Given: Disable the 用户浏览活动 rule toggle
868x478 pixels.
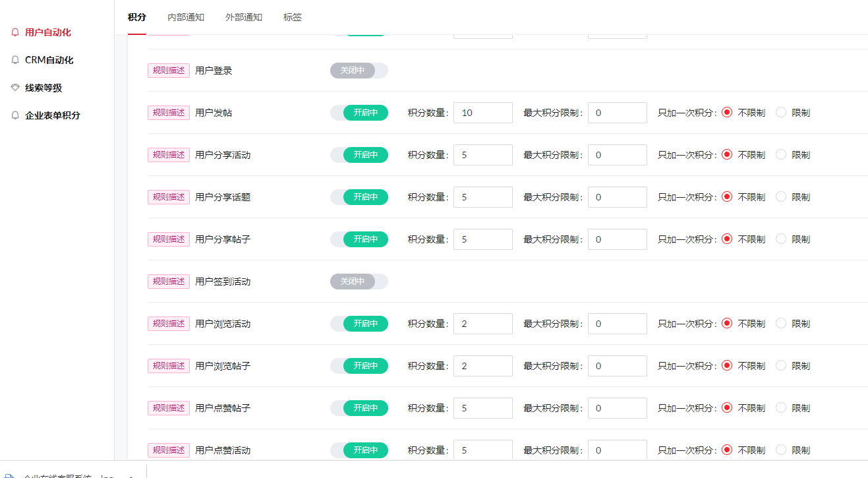Looking at the screenshot, I should click(x=359, y=324).
